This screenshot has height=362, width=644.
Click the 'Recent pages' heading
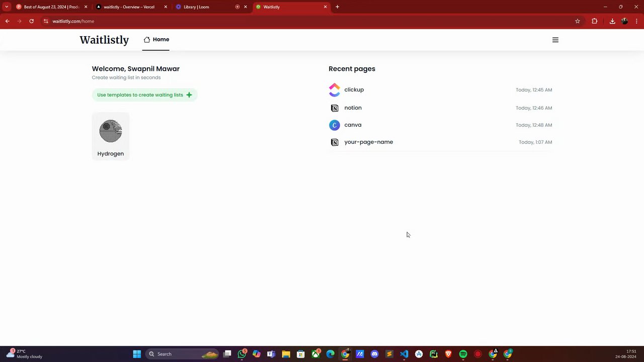coord(352,69)
